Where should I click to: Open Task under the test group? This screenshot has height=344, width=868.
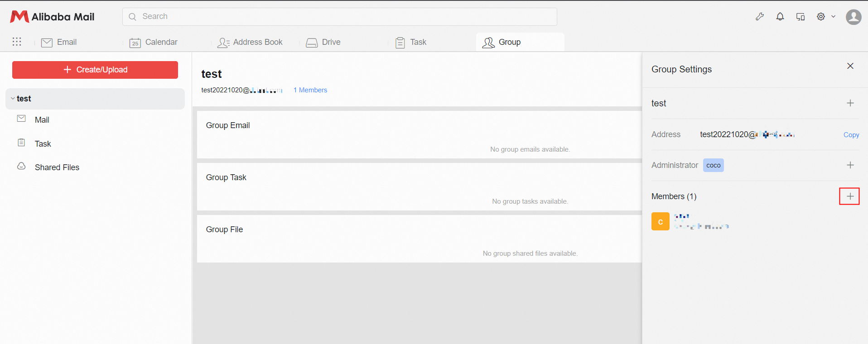point(43,144)
